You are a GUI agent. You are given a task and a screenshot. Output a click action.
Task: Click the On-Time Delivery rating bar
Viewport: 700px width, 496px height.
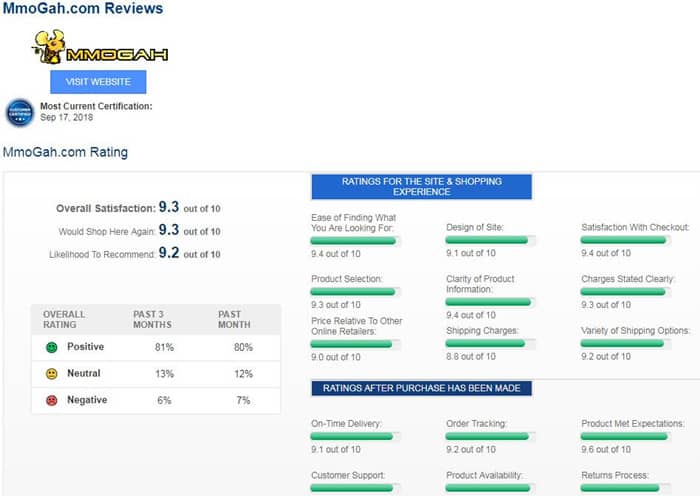coord(355,437)
